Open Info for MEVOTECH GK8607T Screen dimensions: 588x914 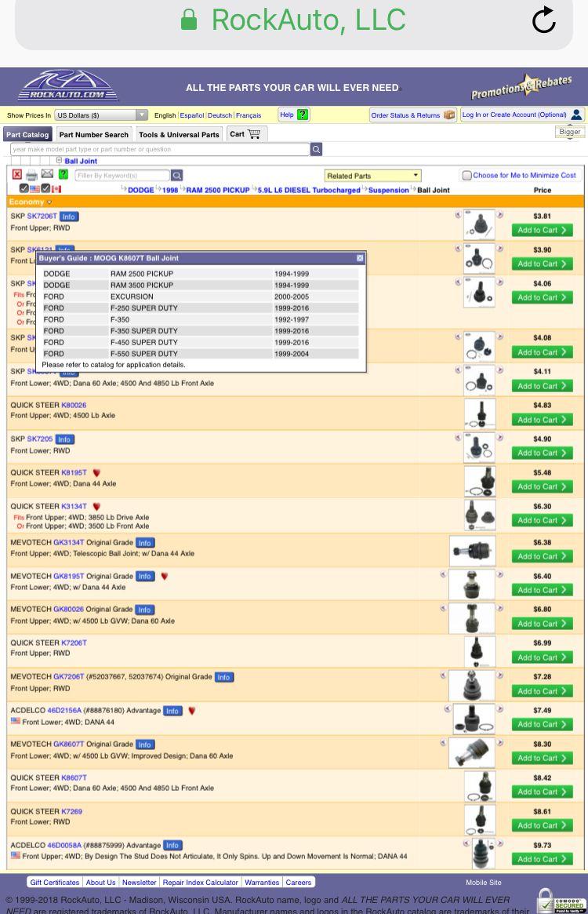pos(145,745)
